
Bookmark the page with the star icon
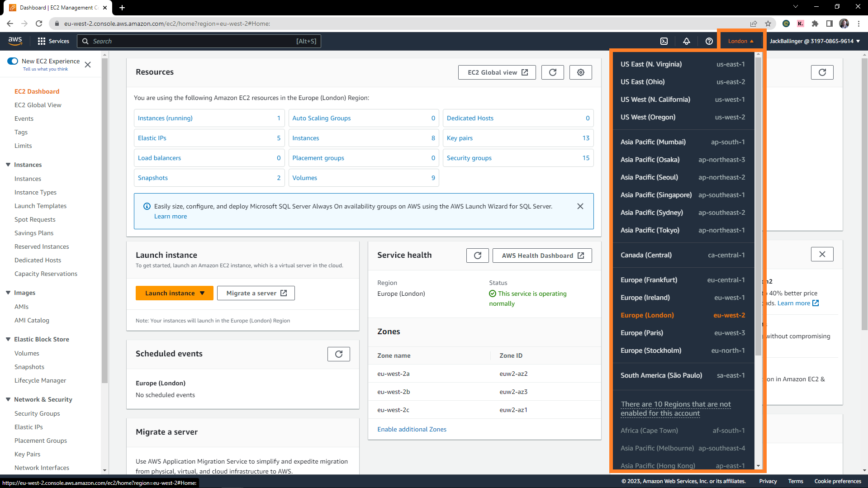768,24
